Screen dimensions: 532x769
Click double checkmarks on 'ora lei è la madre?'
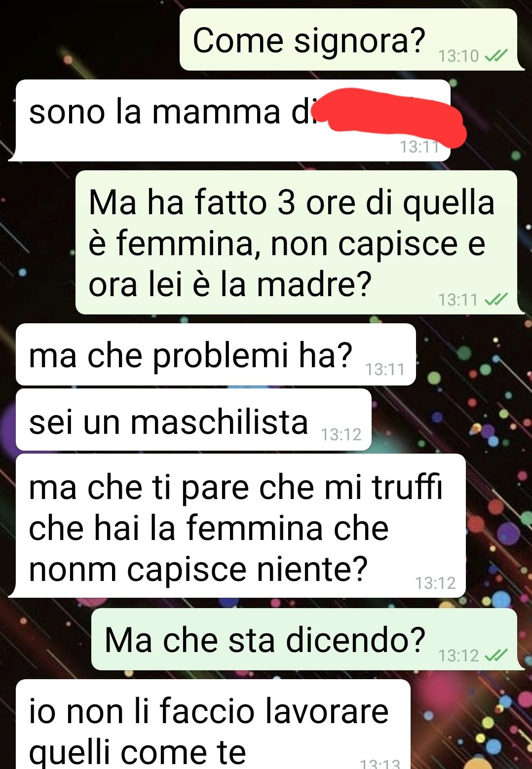tap(496, 300)
